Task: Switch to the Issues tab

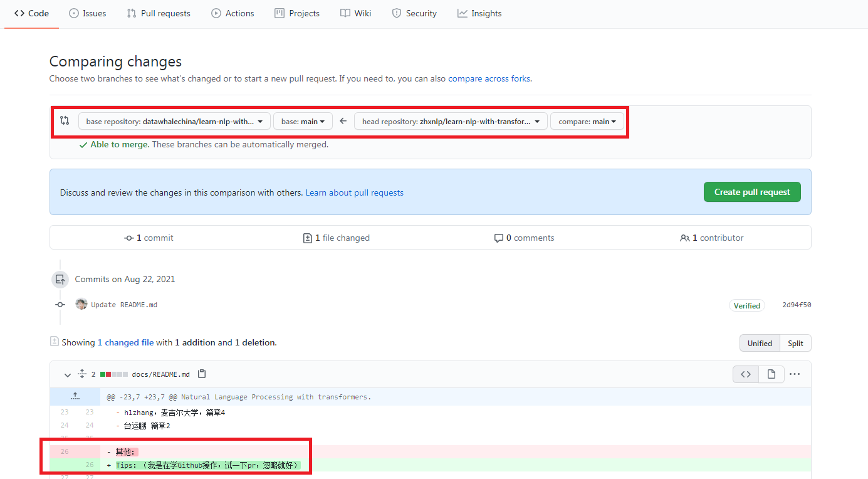Action: [87, 13]
